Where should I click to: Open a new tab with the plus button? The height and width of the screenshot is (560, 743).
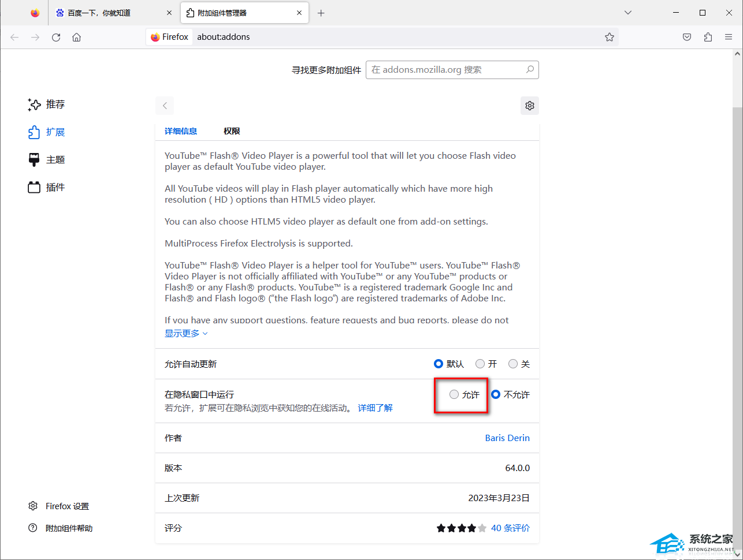tap(321, 13)
